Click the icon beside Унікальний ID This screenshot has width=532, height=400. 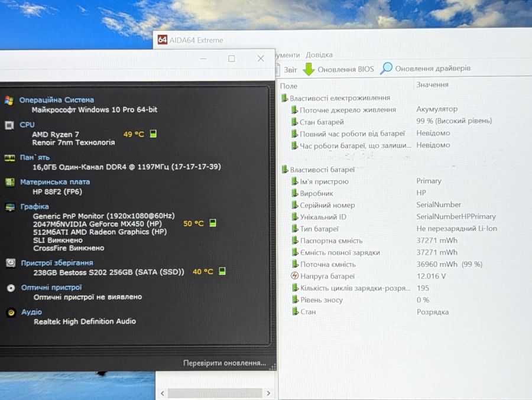point(294,217)
